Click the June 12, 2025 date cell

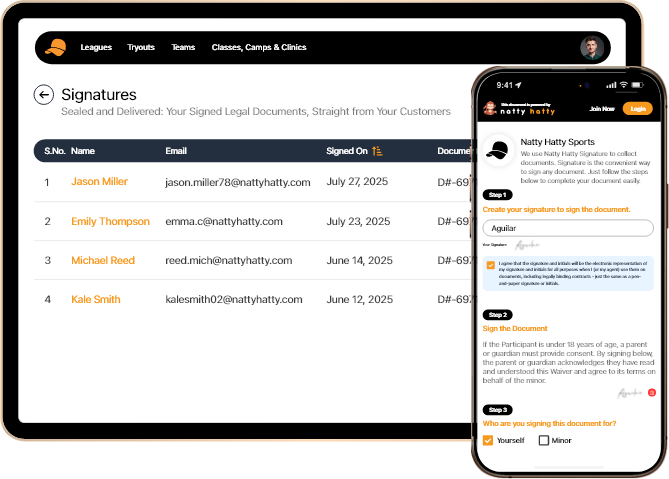tap(359, 299)
